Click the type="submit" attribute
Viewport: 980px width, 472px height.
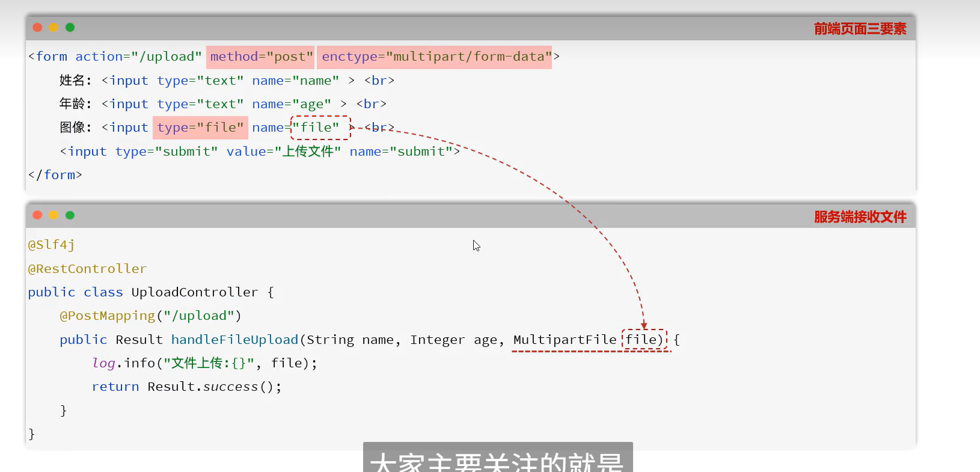[x=167, y=152]
